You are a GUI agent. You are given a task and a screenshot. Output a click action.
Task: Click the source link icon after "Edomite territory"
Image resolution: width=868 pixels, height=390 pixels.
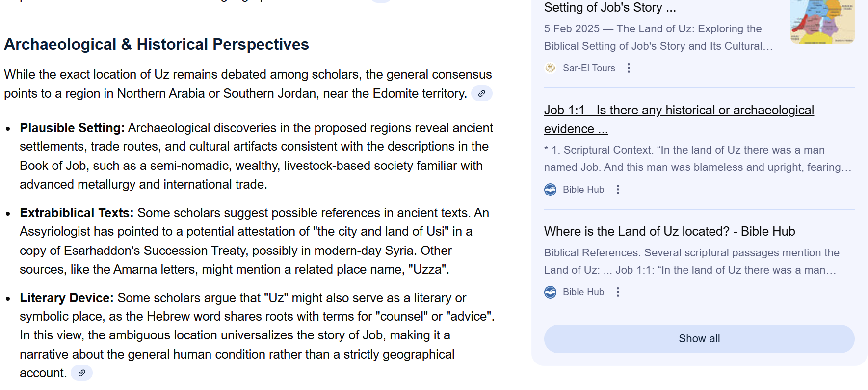pos(481,93)
